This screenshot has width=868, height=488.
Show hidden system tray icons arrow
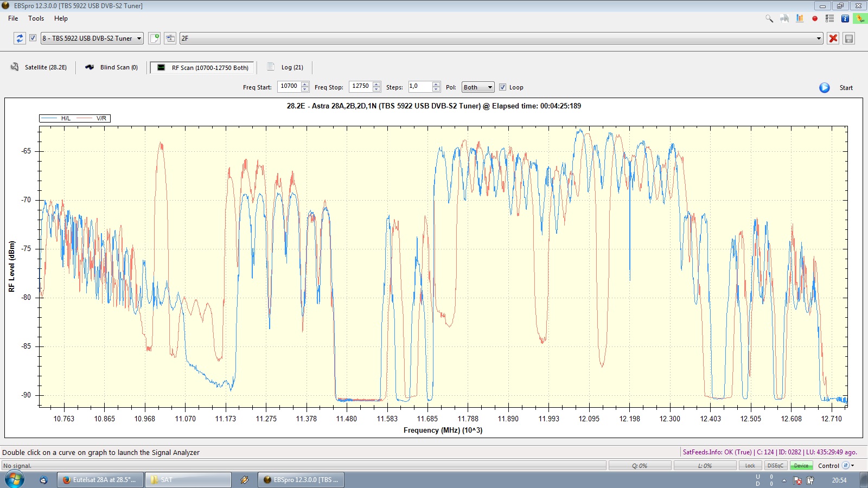[x=784, y=480]
